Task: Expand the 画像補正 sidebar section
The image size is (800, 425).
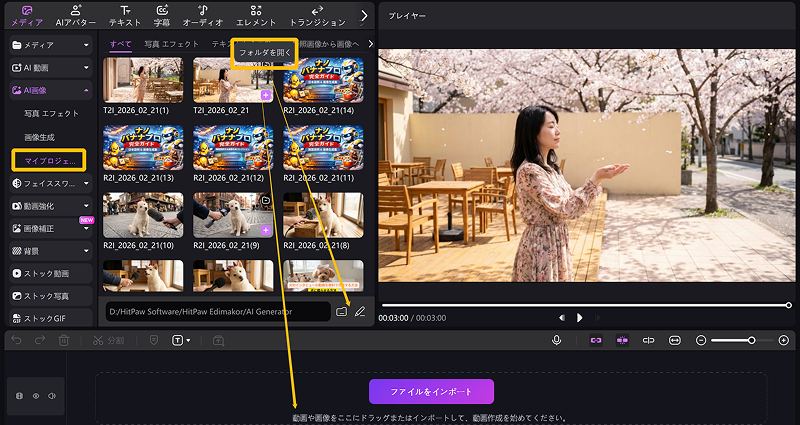Action: pos(51,229)
